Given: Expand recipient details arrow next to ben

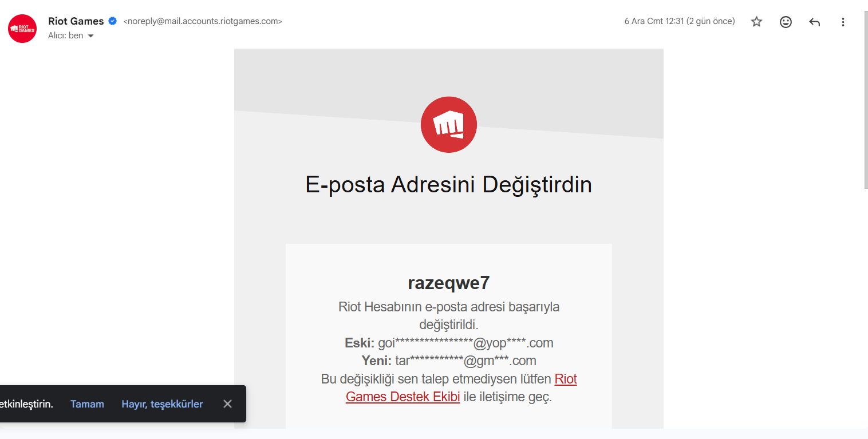Looking at the screenshot, I should pyautogui.click(x=90, y=36).
